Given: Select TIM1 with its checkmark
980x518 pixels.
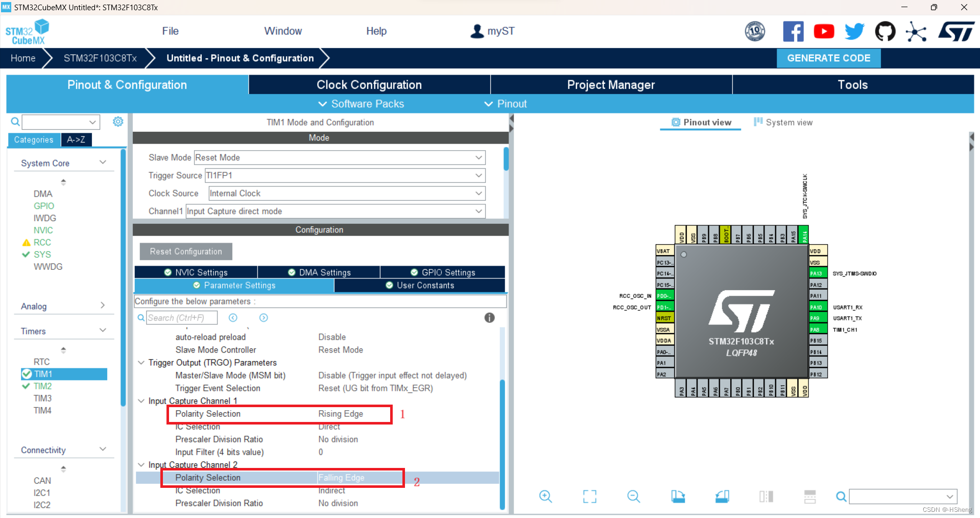Looking at the screenshot, I should pyautogui.click(x=64, y=374).
